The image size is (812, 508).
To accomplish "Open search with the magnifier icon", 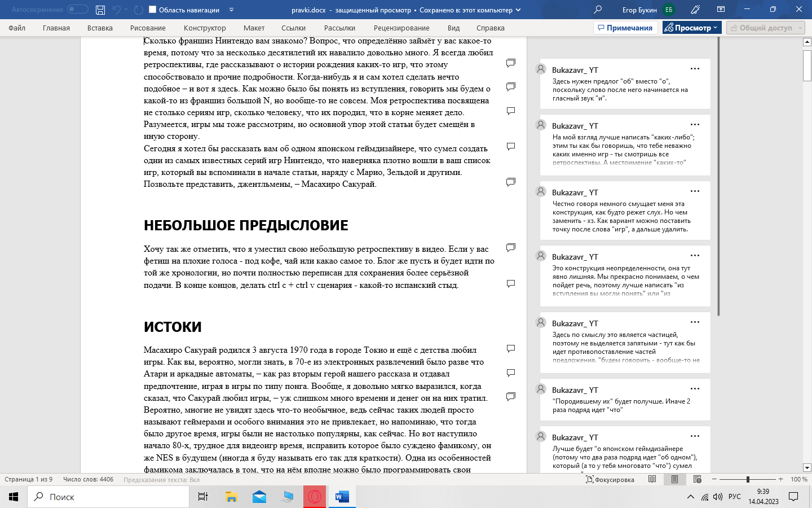I will [x=598, y=10].
